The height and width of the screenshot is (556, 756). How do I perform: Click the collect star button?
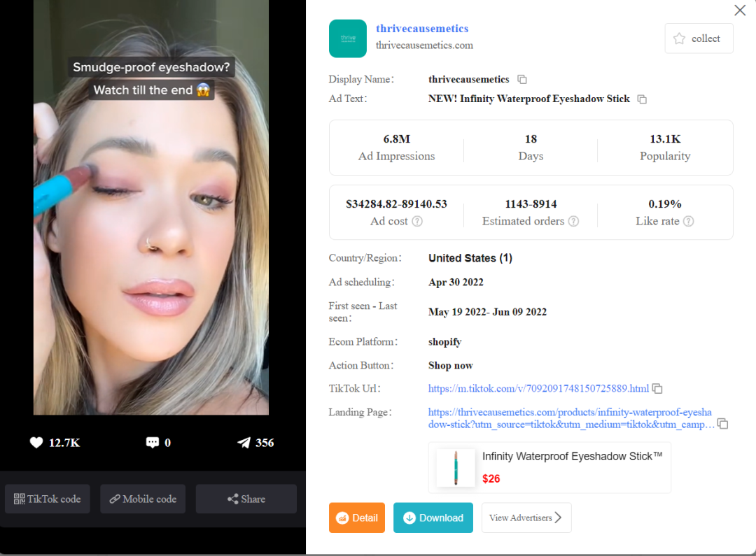699,38
